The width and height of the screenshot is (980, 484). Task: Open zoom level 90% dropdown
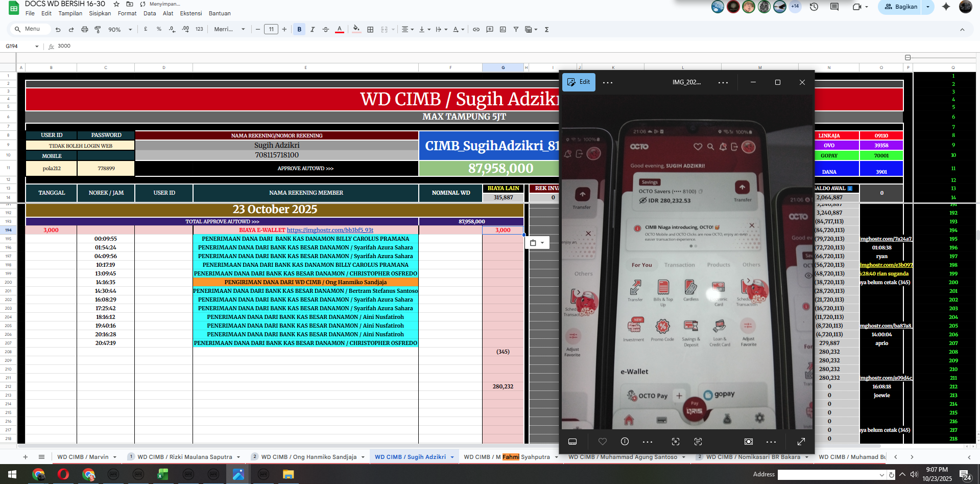click(120, 30)
